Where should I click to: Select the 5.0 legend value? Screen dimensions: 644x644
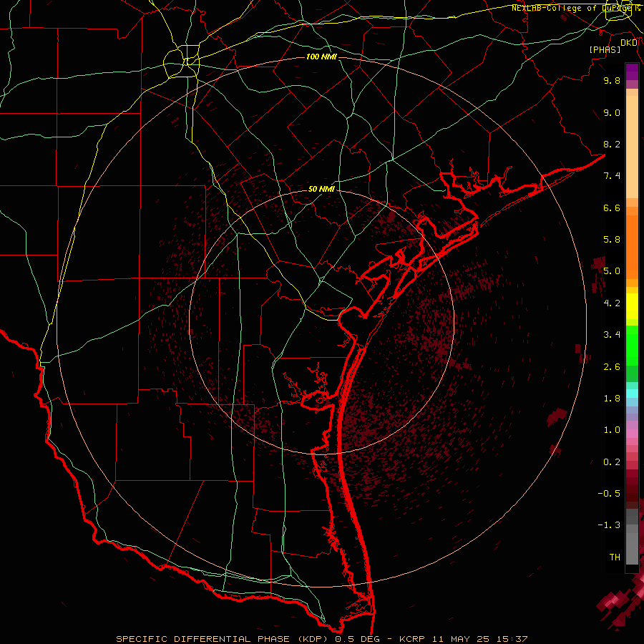[x=612, y=271]
